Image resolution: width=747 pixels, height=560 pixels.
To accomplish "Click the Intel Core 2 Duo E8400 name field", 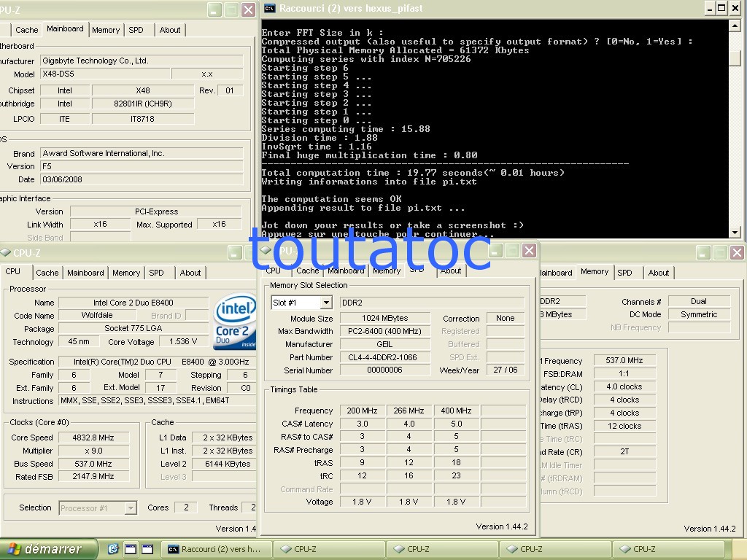I will 133,303.
